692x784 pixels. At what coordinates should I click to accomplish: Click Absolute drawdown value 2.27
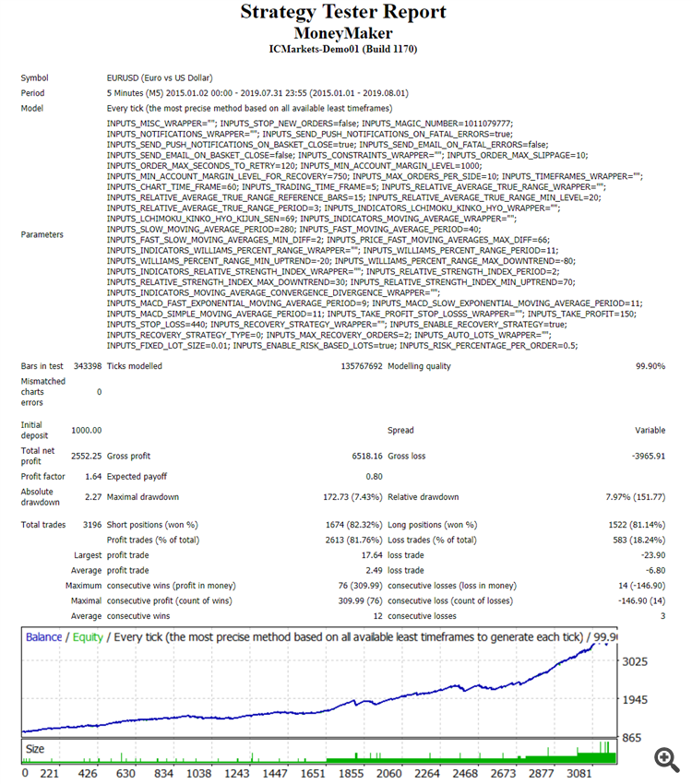click(93, 497)
